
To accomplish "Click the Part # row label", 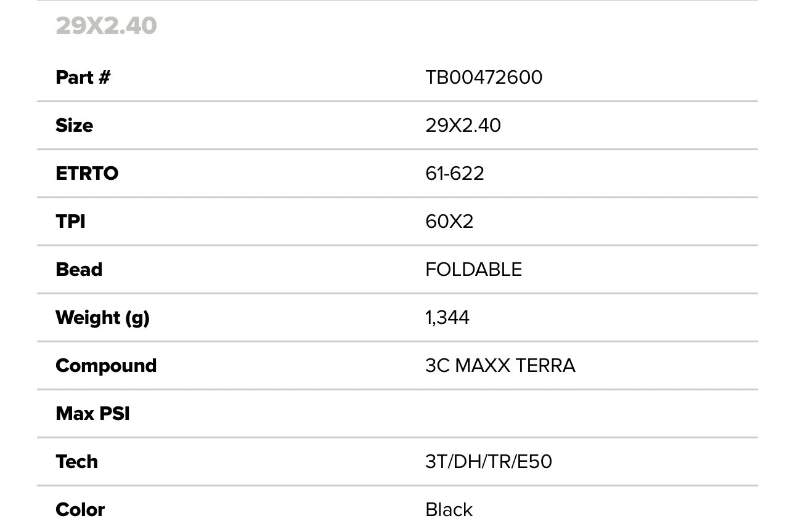I will (x=83, y=78).
